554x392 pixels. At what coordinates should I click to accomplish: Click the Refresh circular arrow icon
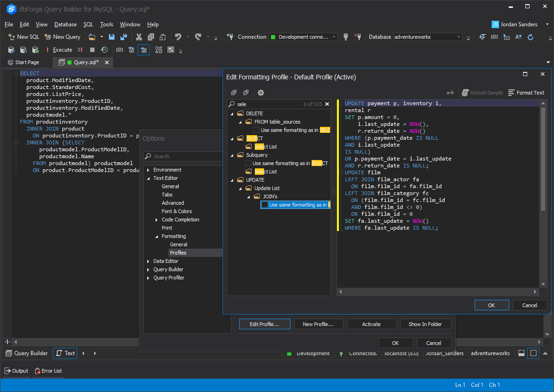point(530,37)
